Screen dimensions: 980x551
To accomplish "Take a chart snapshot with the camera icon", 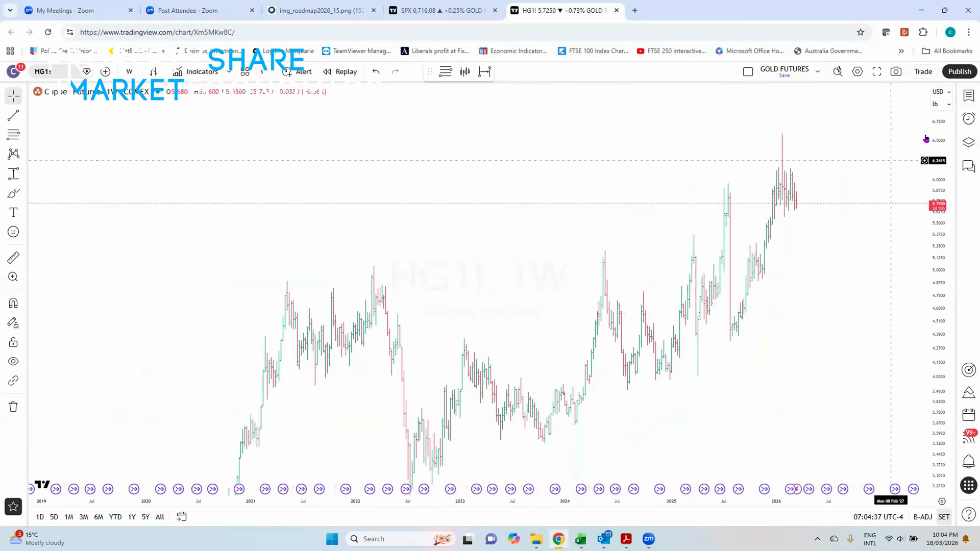I will (x=896, y=71).
